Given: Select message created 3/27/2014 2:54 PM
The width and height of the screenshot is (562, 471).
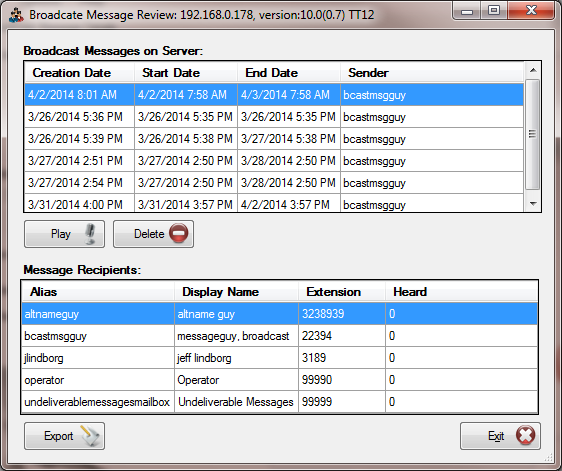Looking at the screenshot, I should (274, 183).
